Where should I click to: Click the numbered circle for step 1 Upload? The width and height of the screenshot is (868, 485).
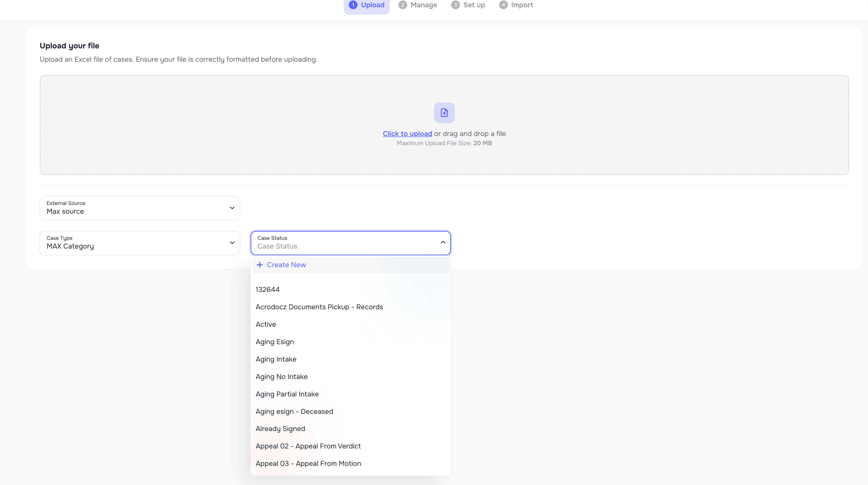(x=353, y=5)
